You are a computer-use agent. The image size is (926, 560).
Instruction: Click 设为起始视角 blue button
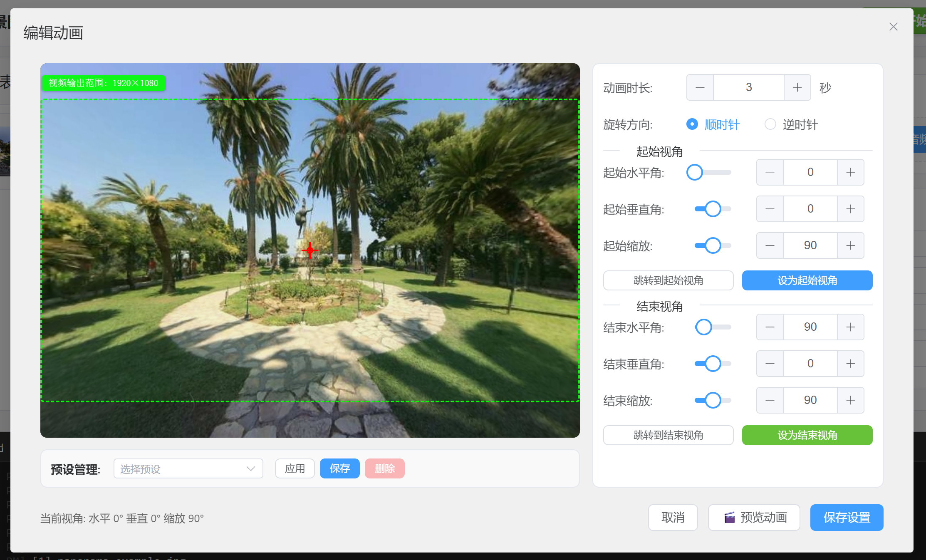point(807,280)
